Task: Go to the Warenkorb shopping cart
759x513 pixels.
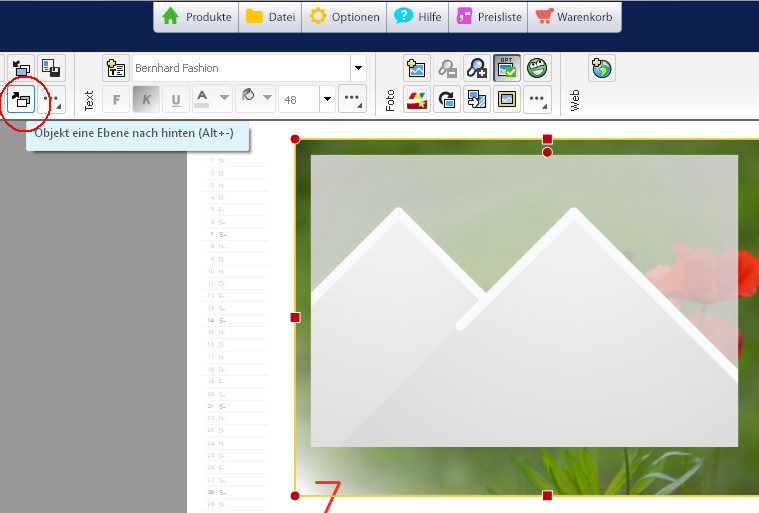Action: point(574,17)
